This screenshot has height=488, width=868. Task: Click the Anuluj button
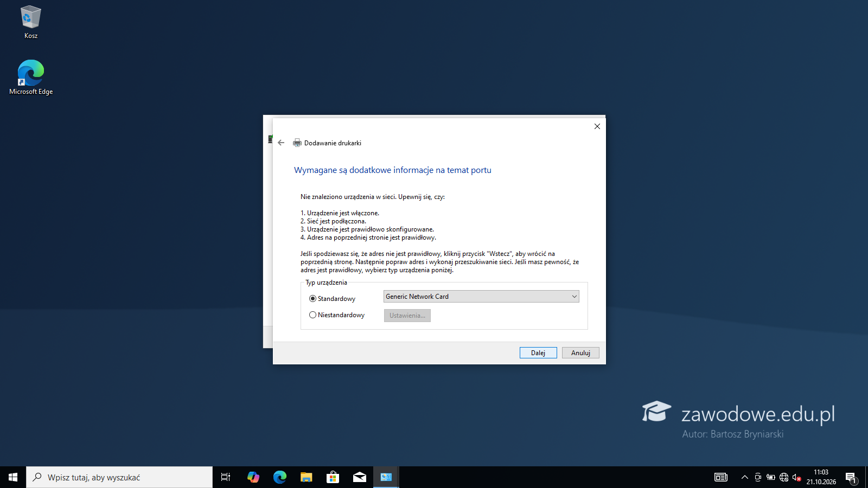[x=580, y=353]
